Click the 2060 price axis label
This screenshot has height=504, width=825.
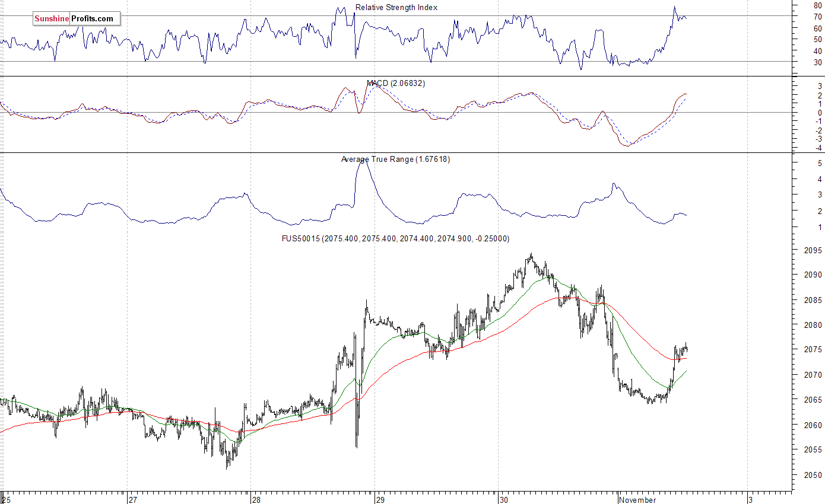pos(813,425)
